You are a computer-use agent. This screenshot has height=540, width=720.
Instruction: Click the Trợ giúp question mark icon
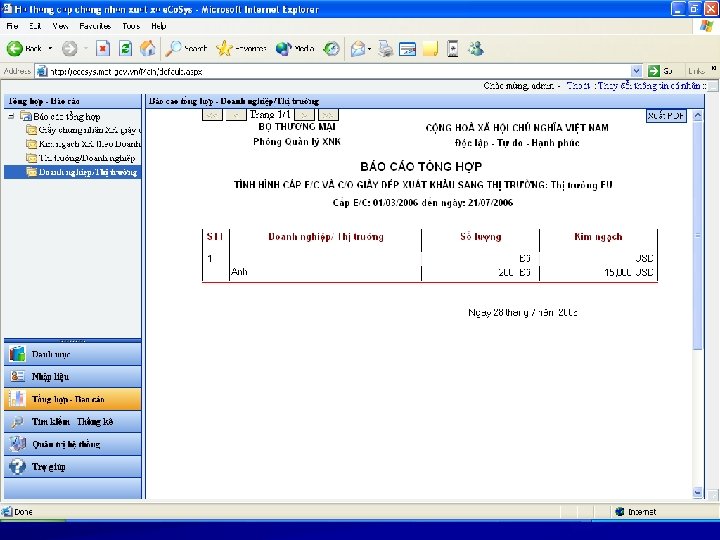[x=17, y=467]
